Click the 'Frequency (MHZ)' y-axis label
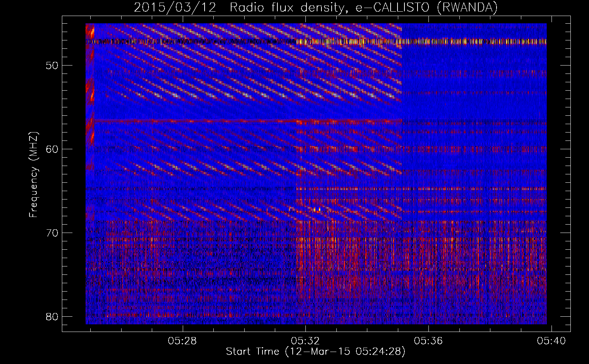 (33, 174)
